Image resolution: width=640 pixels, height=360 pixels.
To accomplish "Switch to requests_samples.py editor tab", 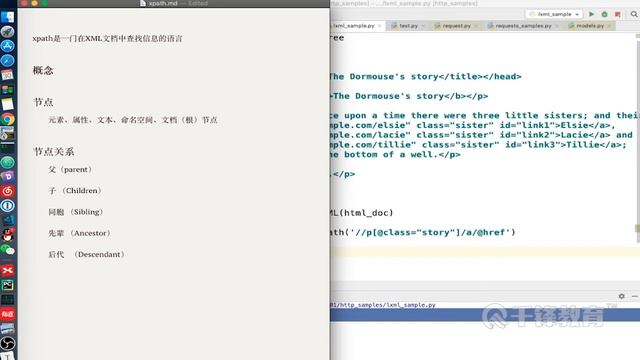I will [523, 26].
